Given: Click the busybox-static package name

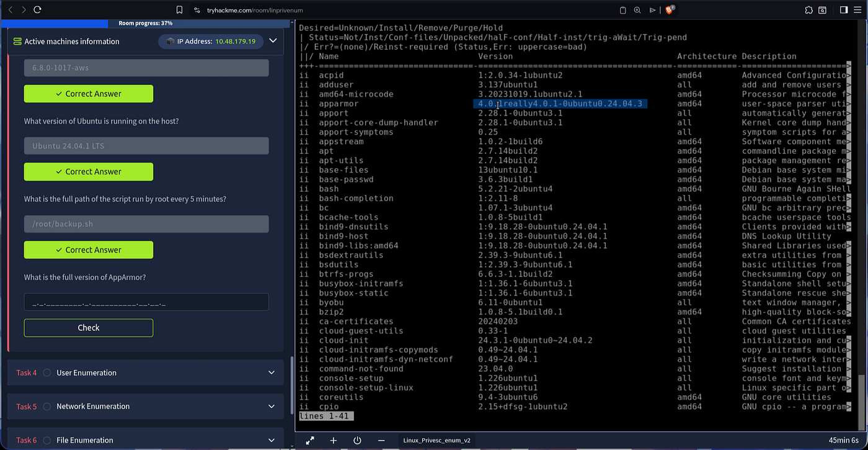Looking at the screenshot, I should click(353, 293).
